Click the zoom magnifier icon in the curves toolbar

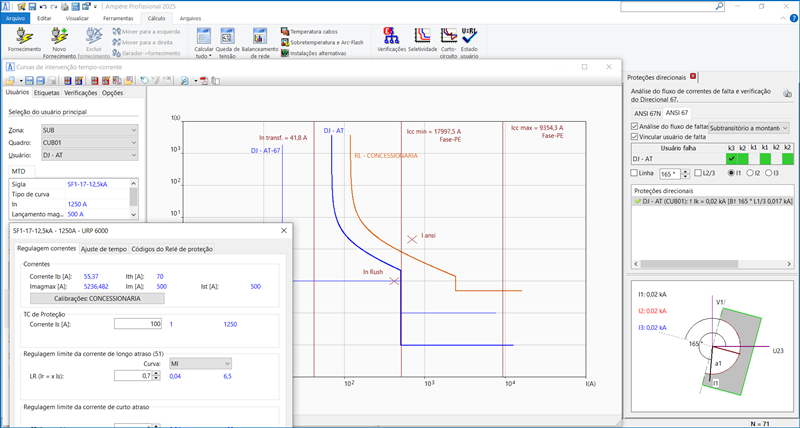click(184, 81)
